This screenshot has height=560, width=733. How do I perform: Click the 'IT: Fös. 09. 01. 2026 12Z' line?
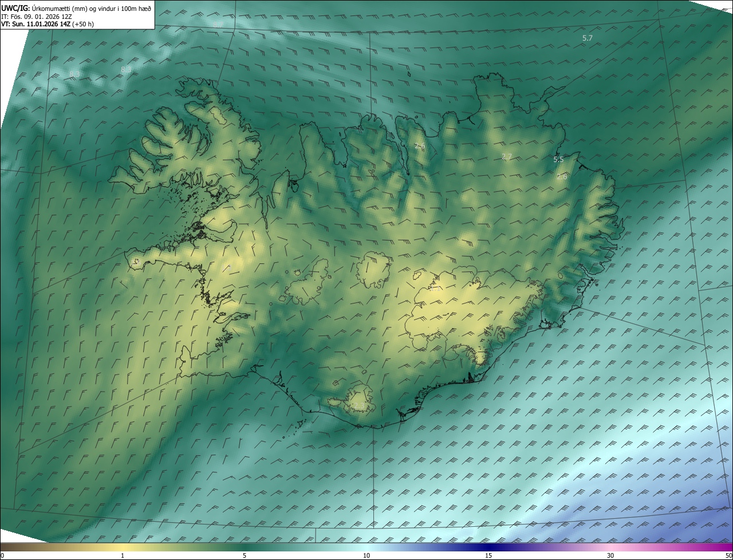tap(37, 17)
